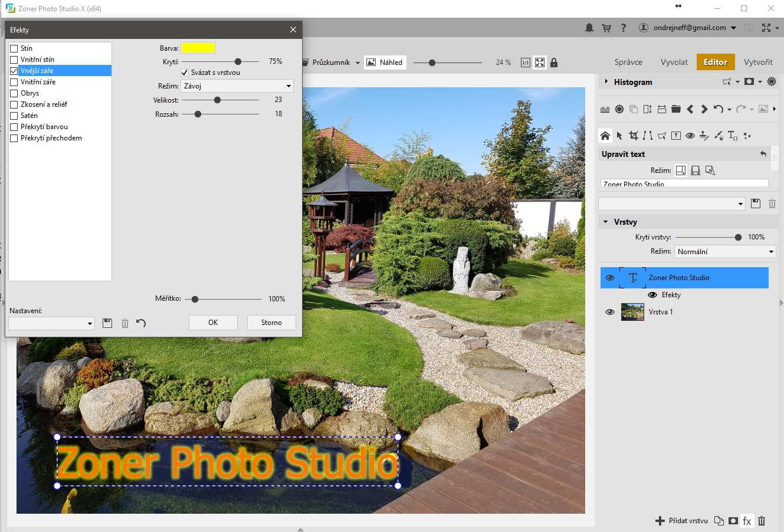Switch to the Editor tab
The height and width of the screenshot is (532, 784).
coord(715,62)
